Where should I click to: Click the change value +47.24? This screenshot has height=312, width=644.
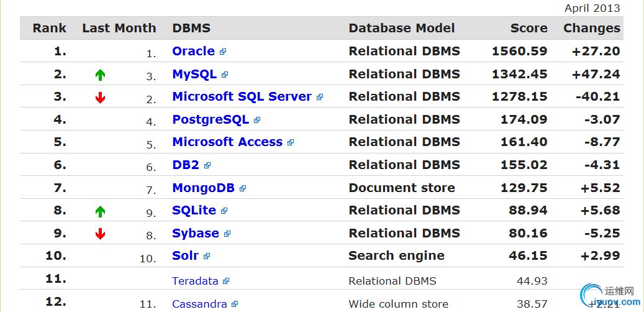click(x=596, y=75)
